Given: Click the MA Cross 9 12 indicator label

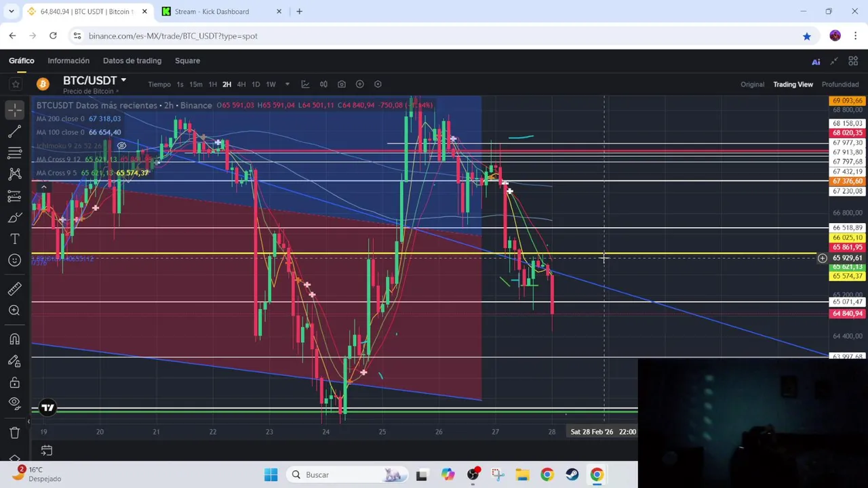Looking at the screenshot, I should [58, 159].
